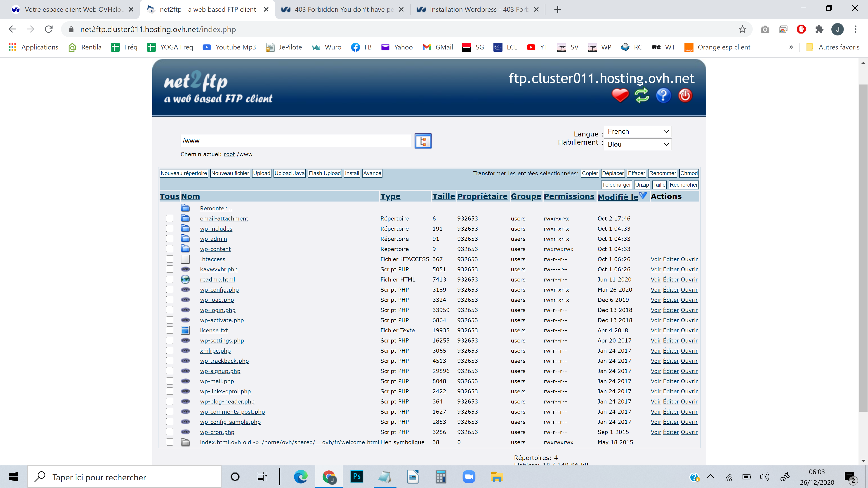Screen dimensions: 868x488
Task: Click the green refresh arrows icon
Action: (642, 95)
